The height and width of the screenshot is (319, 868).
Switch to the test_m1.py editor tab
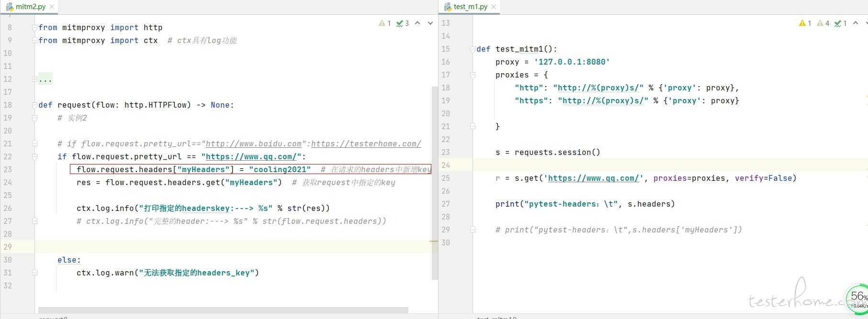point(471,7)
